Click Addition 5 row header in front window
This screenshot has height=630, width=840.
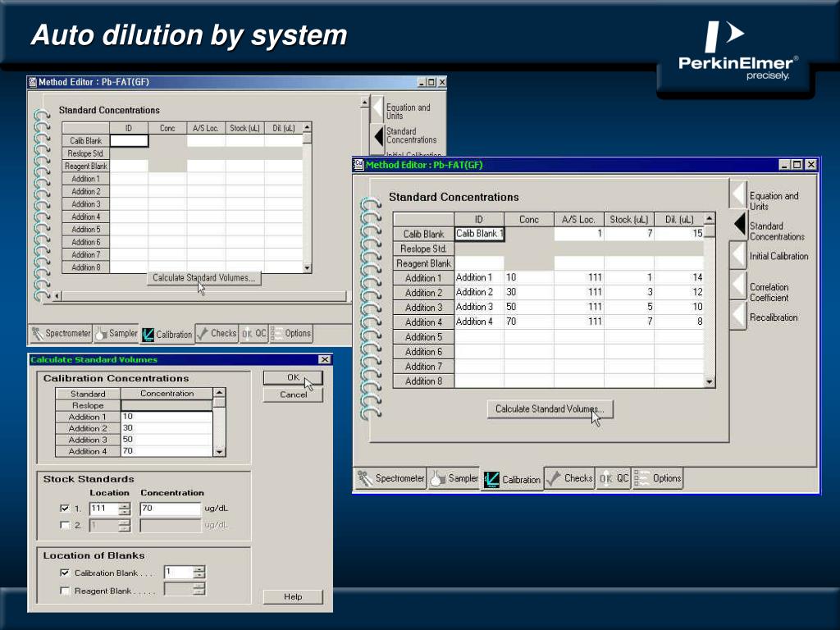coord(424,337)
